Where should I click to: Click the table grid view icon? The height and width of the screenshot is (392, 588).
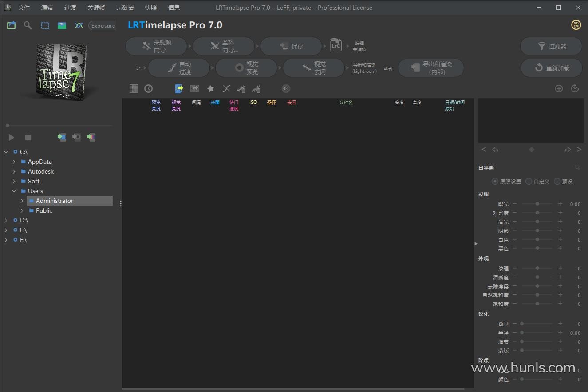(x=134, y=88)
